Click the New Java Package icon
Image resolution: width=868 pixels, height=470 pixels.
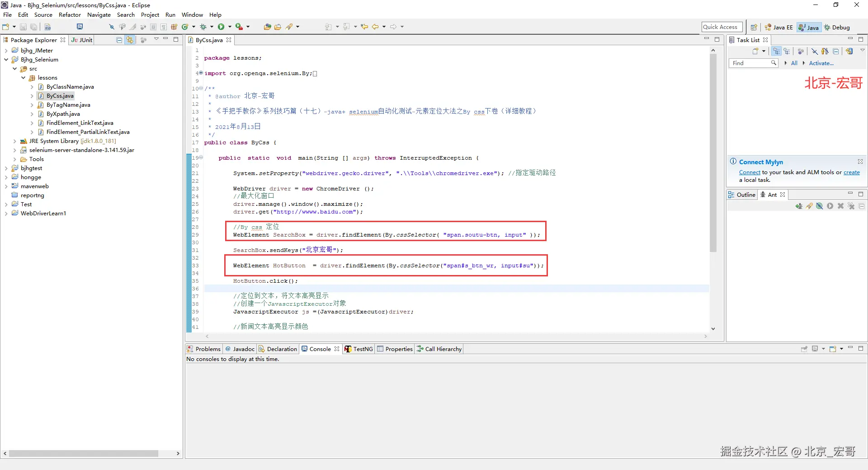[x=174, y=27]
